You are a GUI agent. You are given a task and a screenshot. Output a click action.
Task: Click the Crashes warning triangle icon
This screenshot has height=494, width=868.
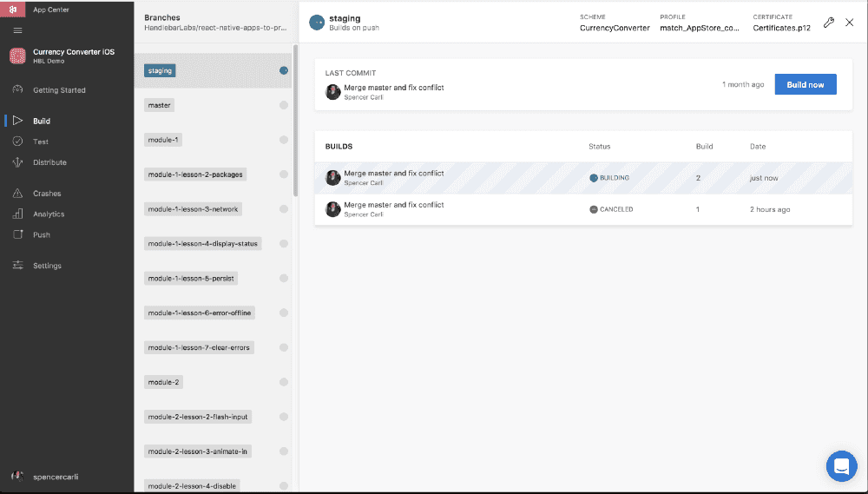(17, 193)
